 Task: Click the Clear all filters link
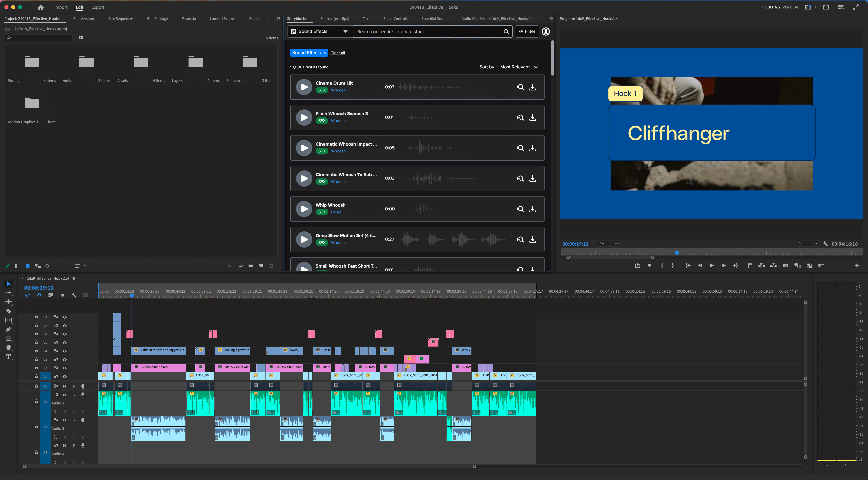click(x=337, y=53)
